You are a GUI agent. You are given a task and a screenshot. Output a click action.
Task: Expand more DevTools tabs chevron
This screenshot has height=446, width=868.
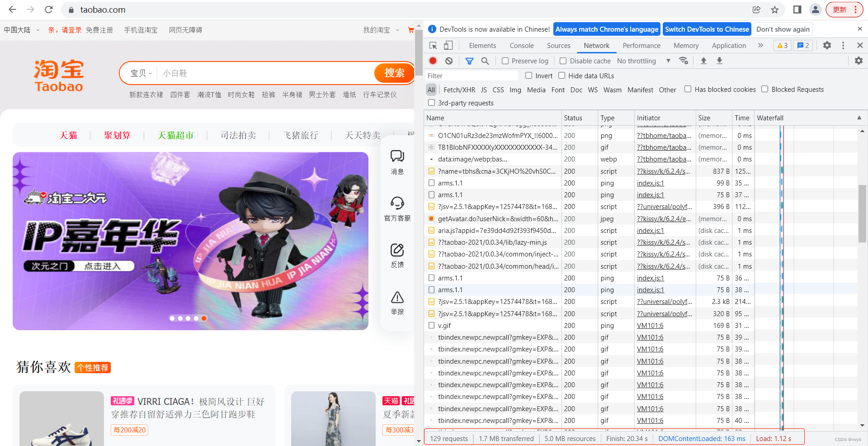760,45
